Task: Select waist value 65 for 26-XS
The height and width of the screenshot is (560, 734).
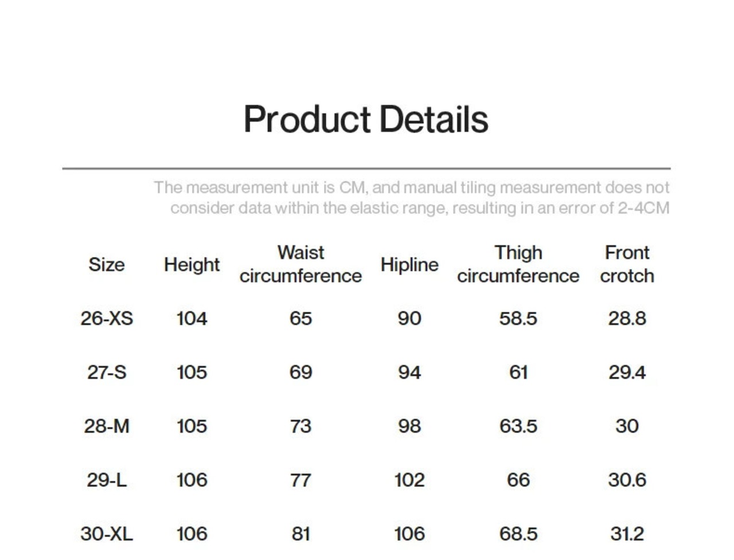Action: point(300,318)
